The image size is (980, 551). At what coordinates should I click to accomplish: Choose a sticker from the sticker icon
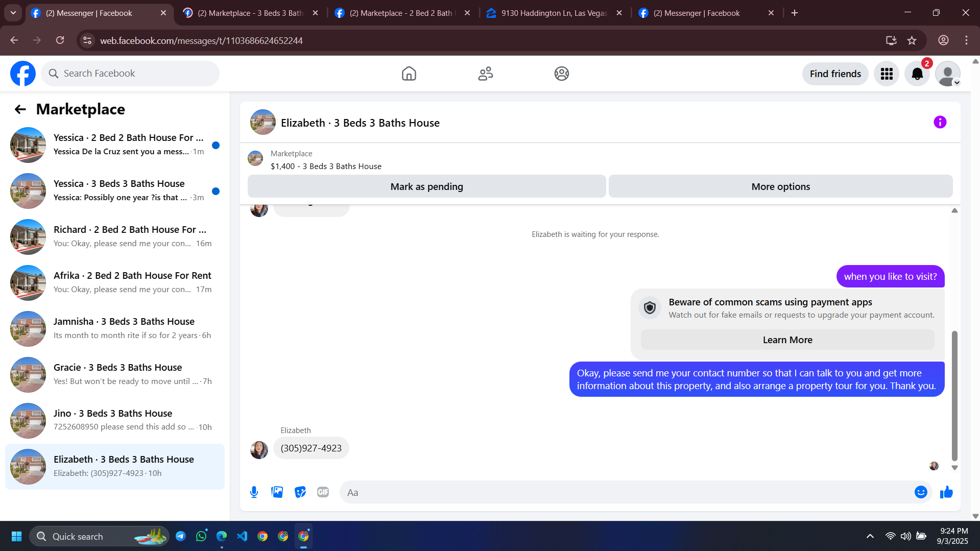300,492
